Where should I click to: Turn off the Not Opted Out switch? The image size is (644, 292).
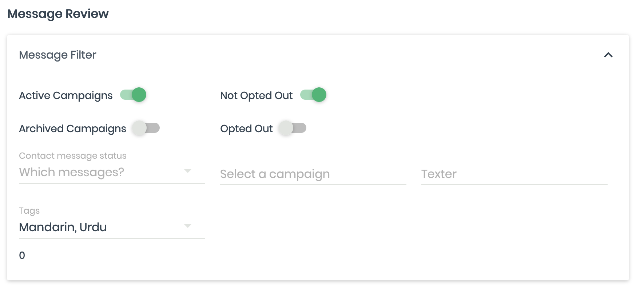313,95
